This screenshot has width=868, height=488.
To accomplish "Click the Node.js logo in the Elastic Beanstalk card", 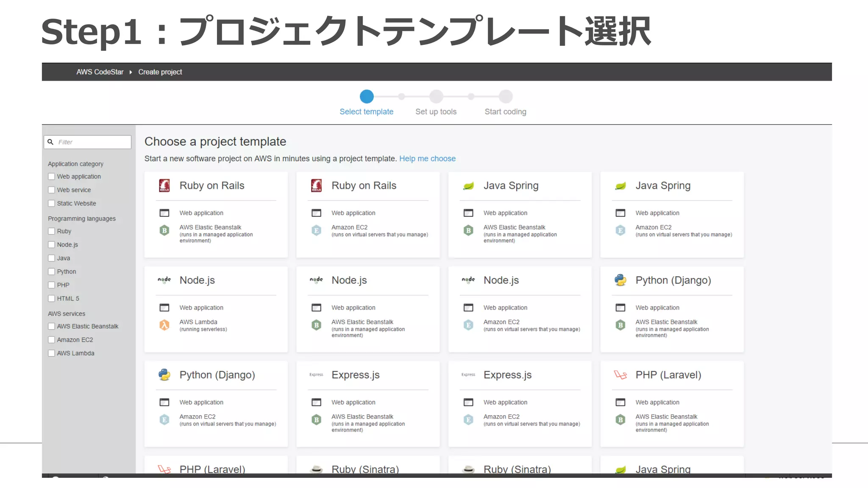I will click(x=316, y=280).
